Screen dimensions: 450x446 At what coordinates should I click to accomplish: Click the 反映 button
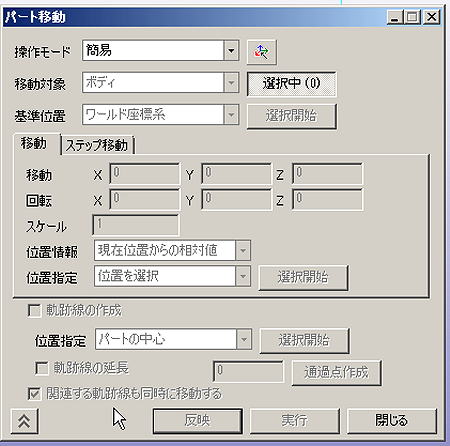click(x=197, y=421)
